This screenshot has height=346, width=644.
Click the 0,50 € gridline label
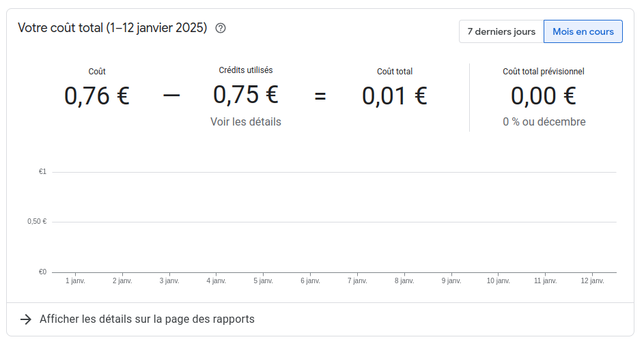[x=37, y=222]
